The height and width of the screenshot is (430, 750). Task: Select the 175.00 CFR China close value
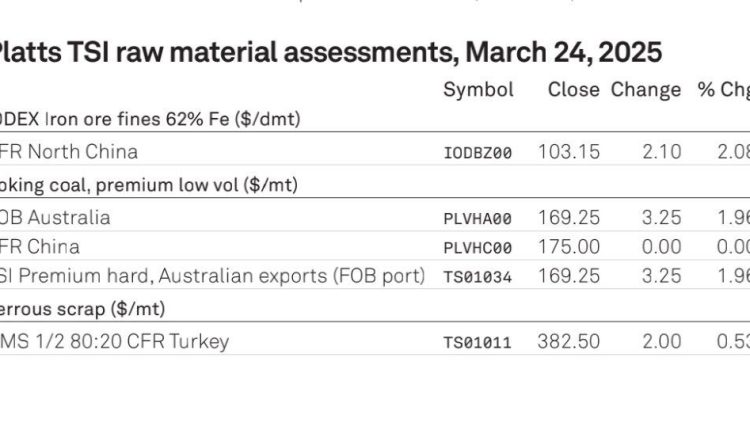point(569,247)
